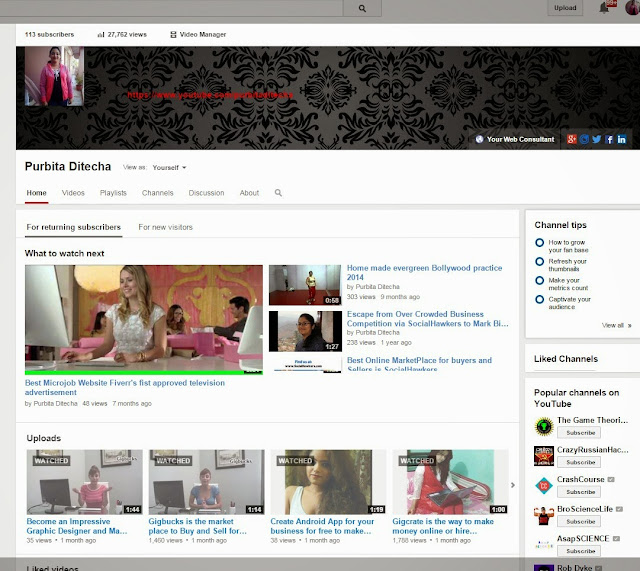Switch to the About tab
Screen dimensions: 640x571
249,193
